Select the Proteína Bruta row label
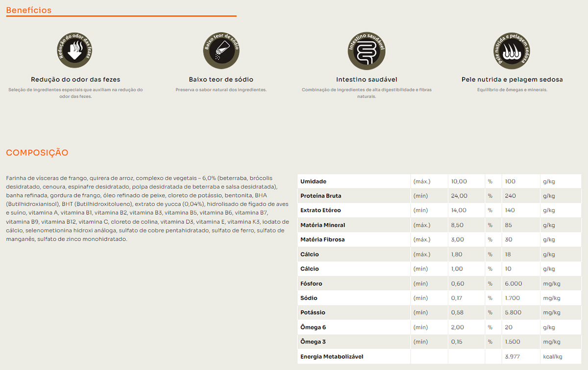The height and width of the screenshot is (370, 588). (320, 196)
